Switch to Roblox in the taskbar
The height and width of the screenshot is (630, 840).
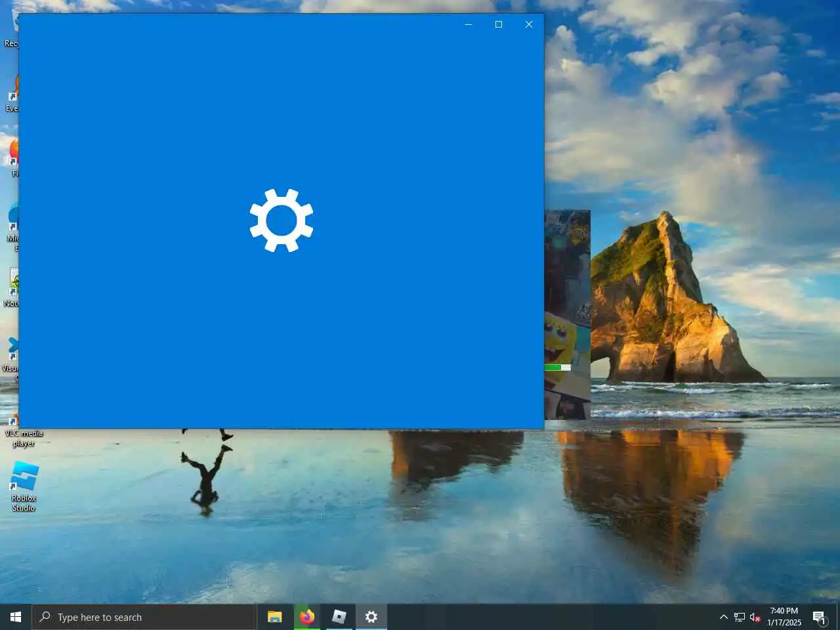(339, 617)
